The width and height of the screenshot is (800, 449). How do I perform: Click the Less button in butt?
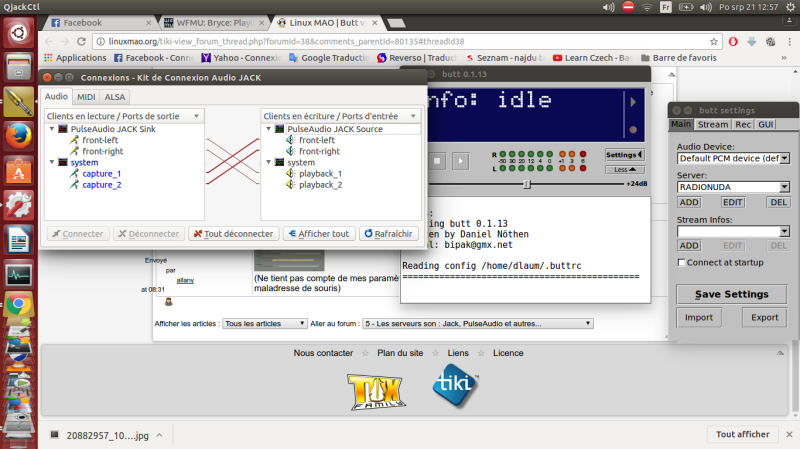pyautogui.click(x=624, y=169)
